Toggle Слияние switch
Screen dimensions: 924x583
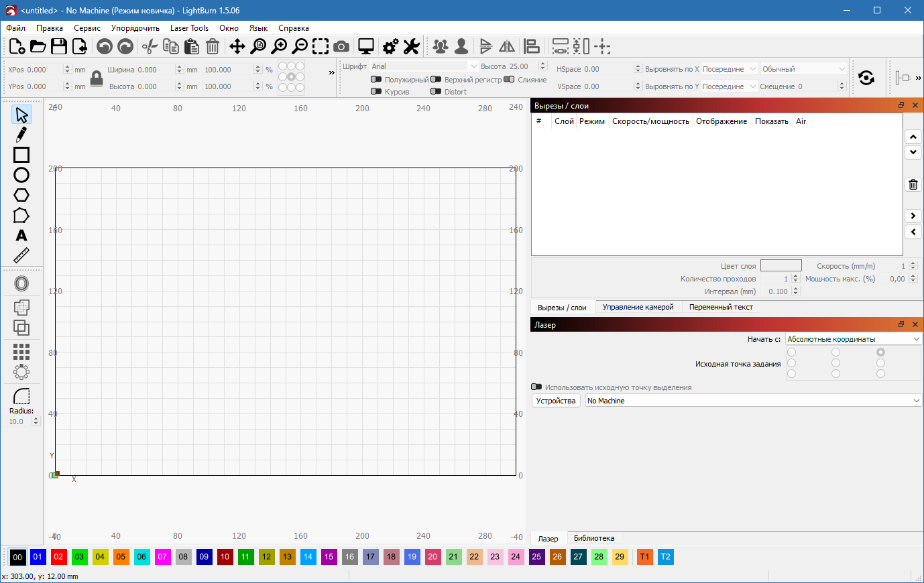tap(509, 79)
